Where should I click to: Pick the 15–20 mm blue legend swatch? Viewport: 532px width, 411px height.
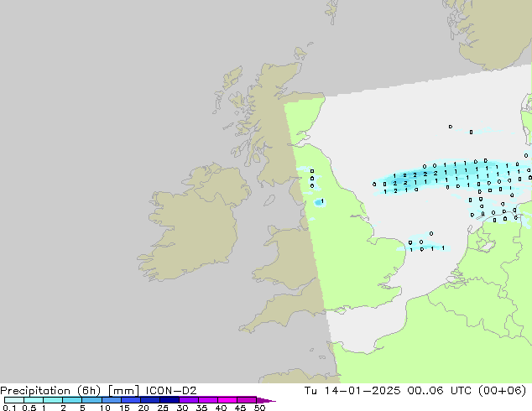click(131, 400)
